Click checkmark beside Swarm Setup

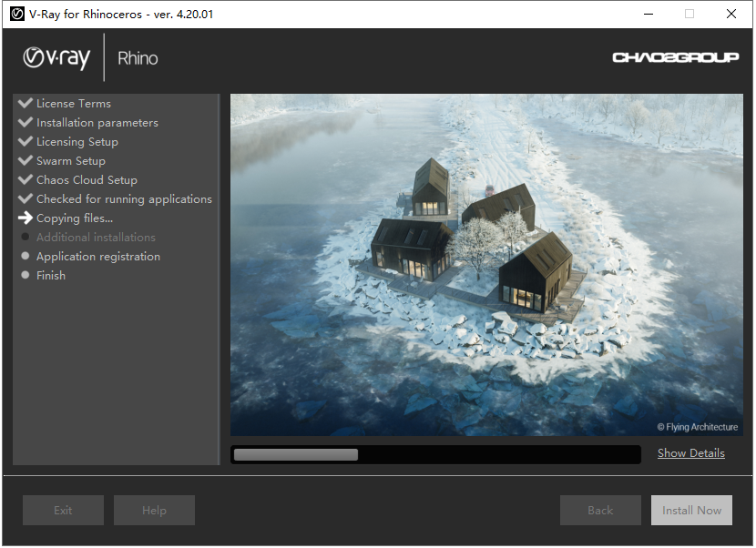tap(26, 160)
